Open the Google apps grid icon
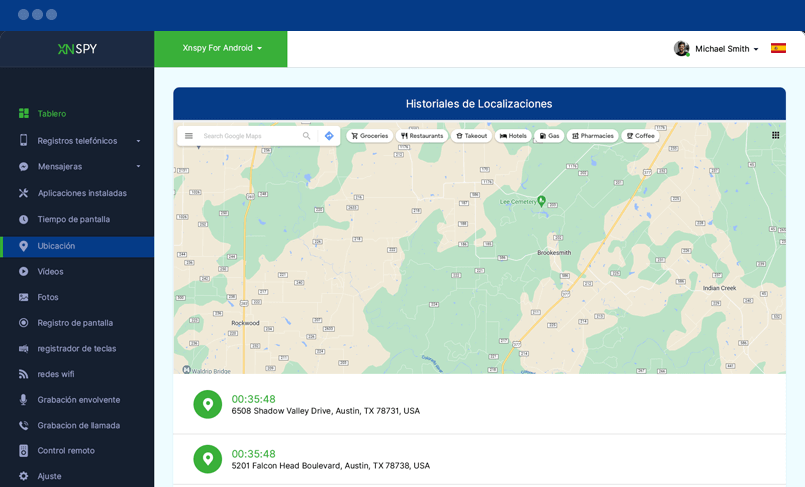 click(x=775, y=135)
